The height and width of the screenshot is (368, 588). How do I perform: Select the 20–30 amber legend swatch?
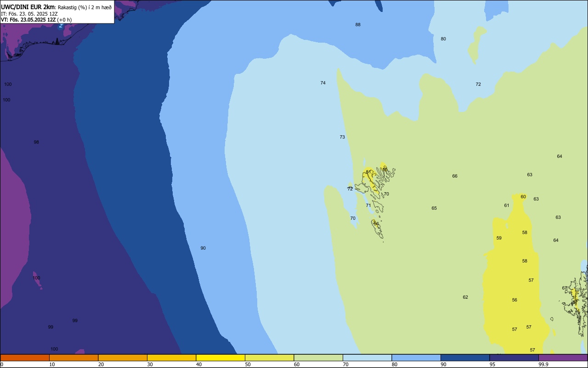[123, 357]
